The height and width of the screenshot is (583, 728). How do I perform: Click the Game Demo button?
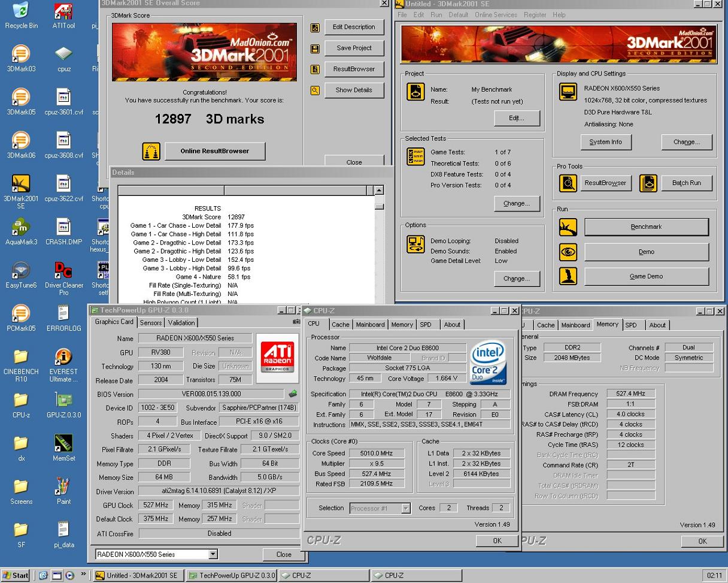coord(646,277)
